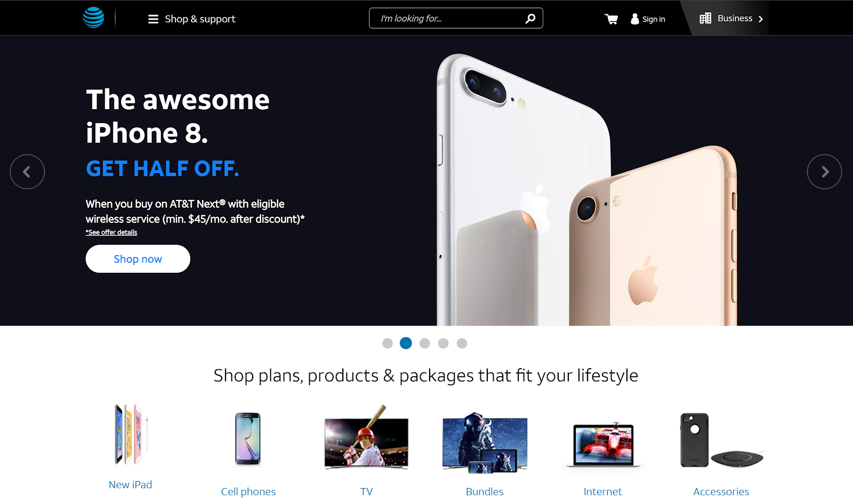Click the Sign in link

[x=654, y=19]
